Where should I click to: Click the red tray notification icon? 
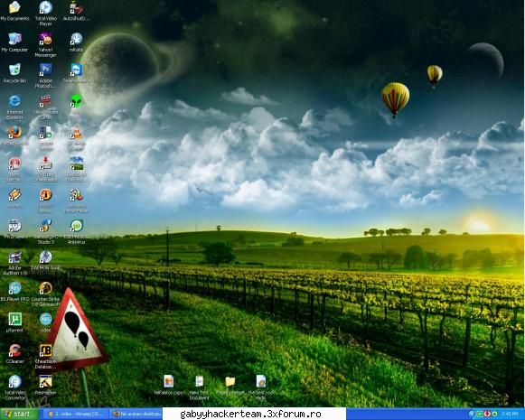487,415
